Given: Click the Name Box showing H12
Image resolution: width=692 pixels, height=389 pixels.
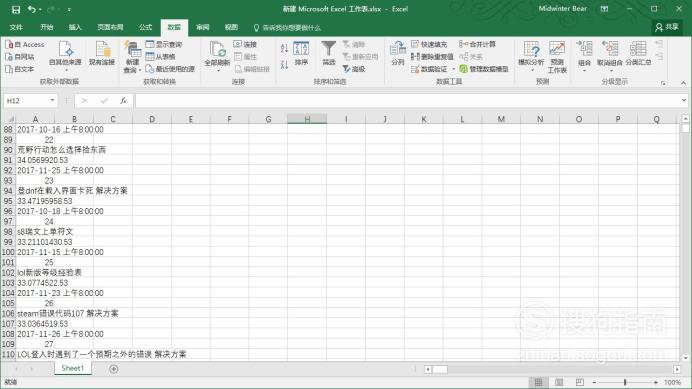Looking at the screenshot, I should coord(26,101).
